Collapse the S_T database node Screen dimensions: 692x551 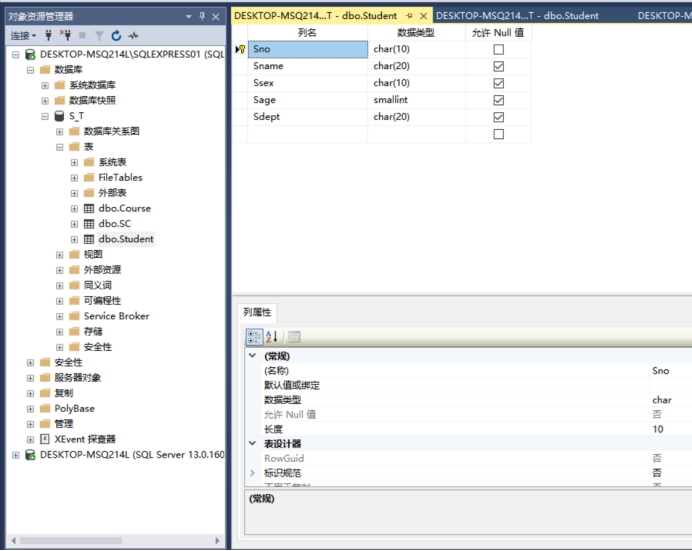point(45,116)
